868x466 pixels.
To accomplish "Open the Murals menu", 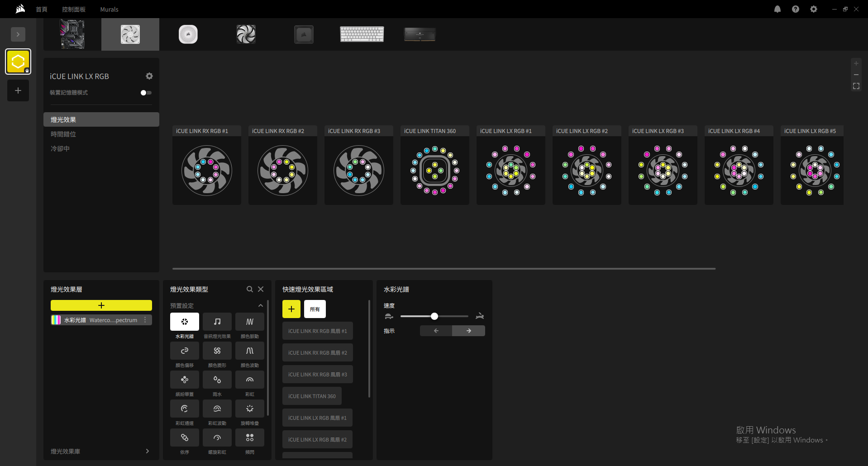I will click(x=109, y=10).
